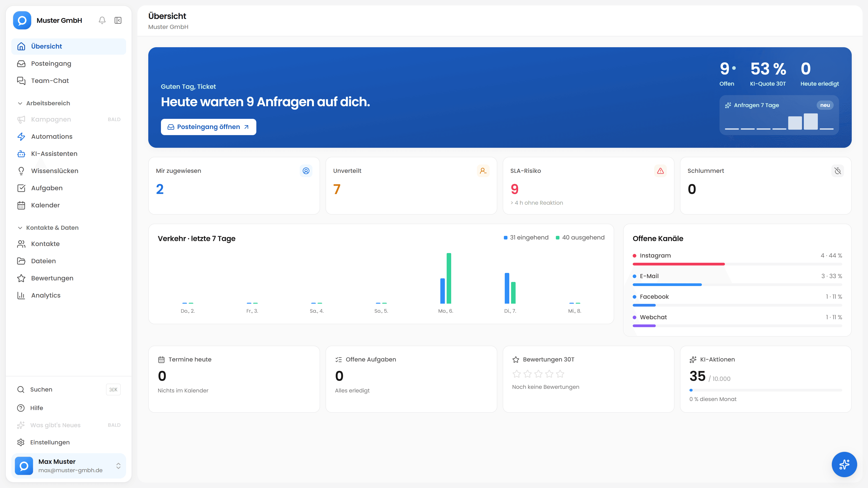Screen dimensions: 868x488
Task: Open Posteingang in sidebar
Action: [69, 63]
